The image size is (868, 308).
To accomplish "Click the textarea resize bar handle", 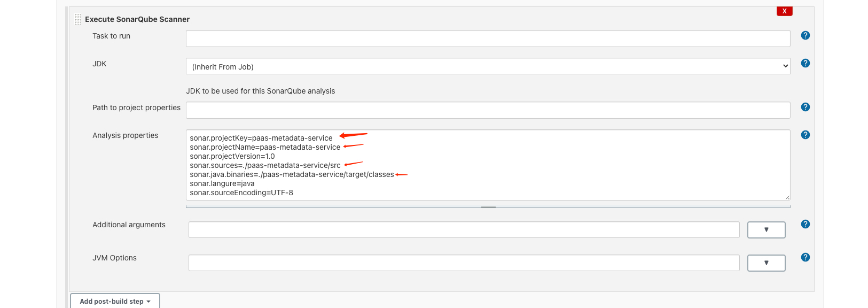I will coord(488,206).
